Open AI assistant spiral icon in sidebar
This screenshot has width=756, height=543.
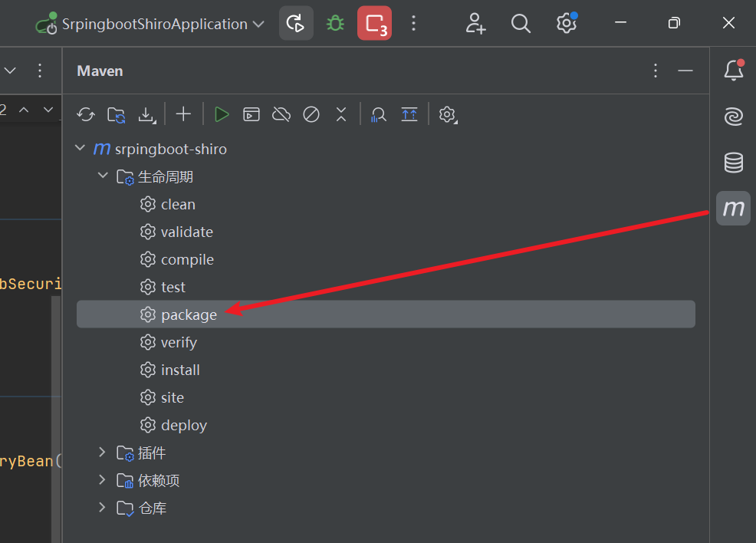coord(733,117)
